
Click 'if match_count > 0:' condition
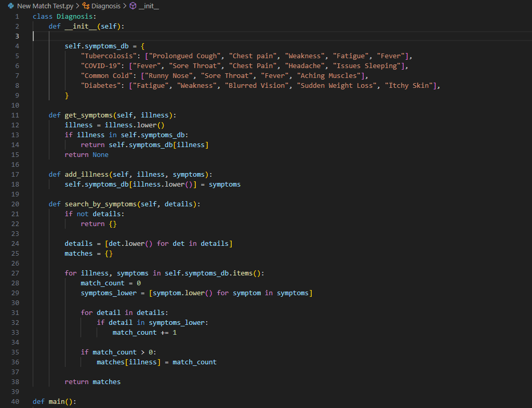[118, 352]
